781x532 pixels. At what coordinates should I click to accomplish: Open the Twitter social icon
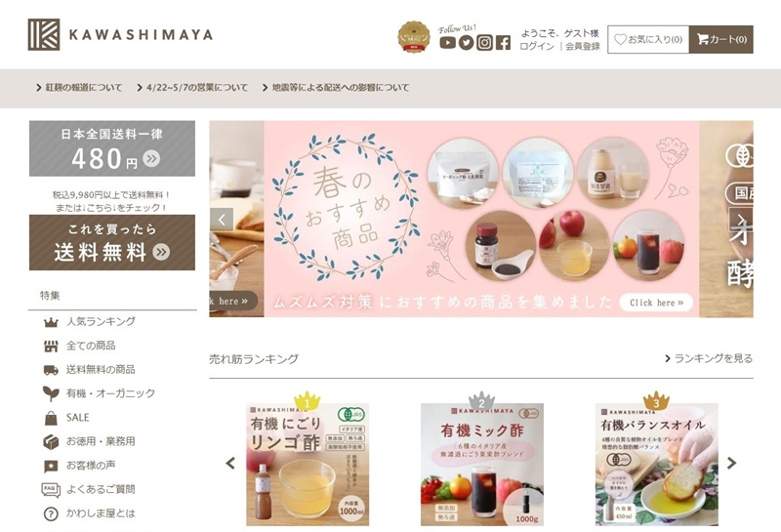(466, 43)
